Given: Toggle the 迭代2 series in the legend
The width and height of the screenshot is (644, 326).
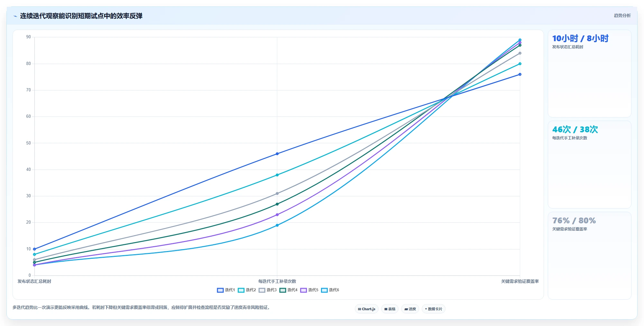Looking at the screenshot, I should [247, 290].
